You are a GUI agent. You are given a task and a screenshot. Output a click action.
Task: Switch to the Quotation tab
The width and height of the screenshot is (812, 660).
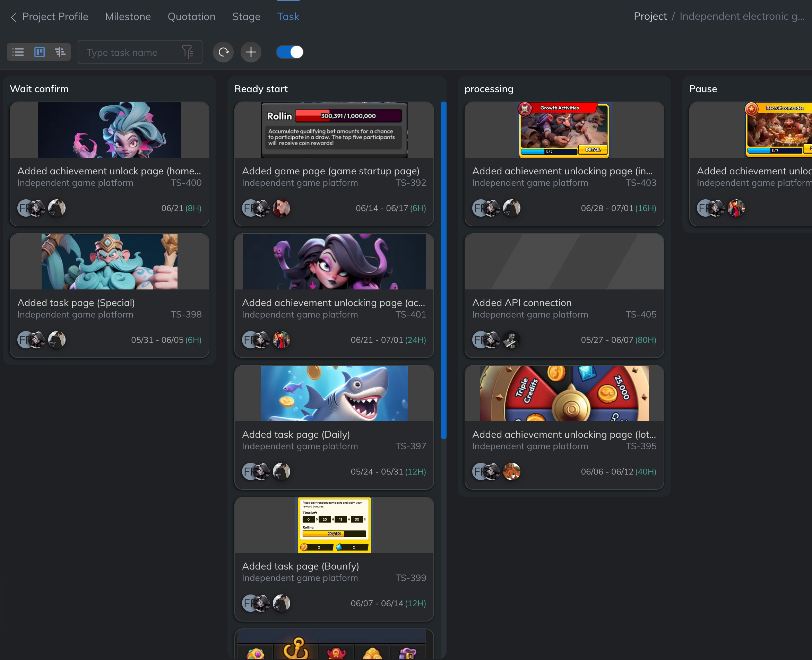click(191, 17)
